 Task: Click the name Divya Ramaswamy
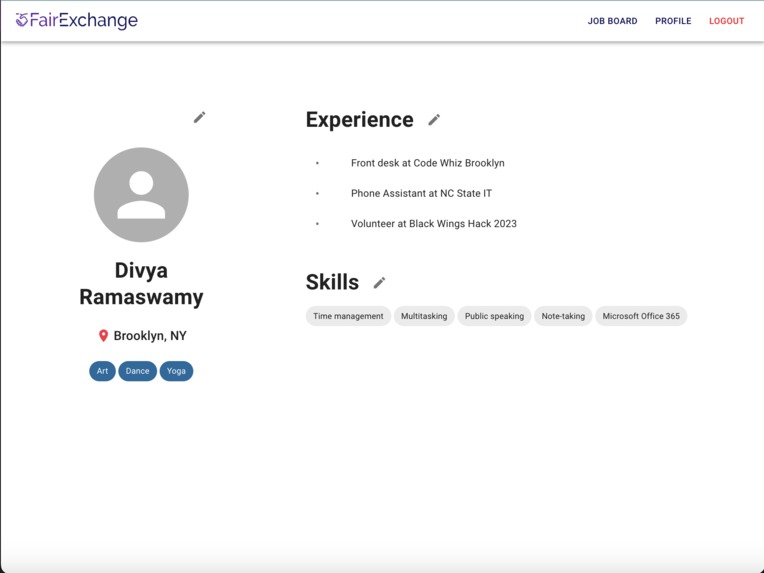click(141, 284)
